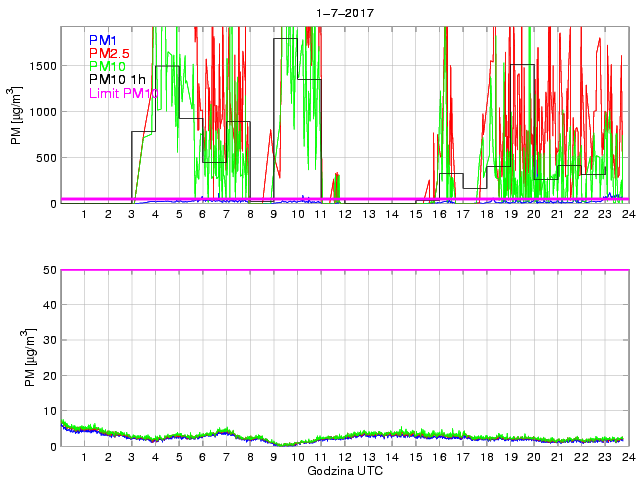The width and height of the screenshot is (640, 480).
Task: Select the black PM10 1h legend entry
Action: point(116,79)
